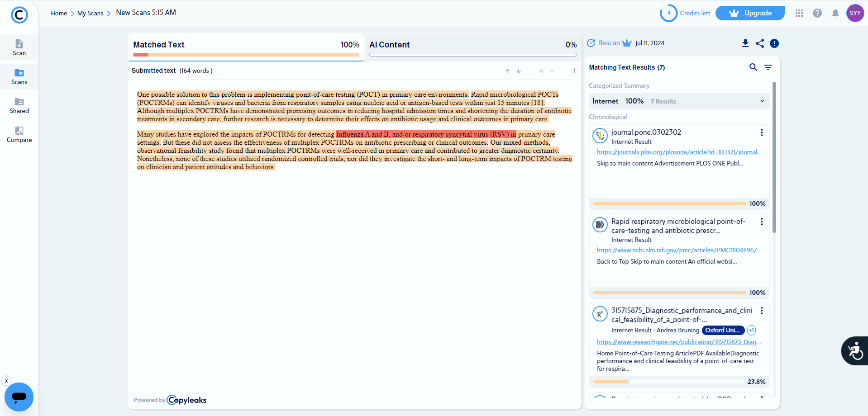Change text size with the T icon
The width and height of the screenshot is (868, 416).
(574, 71)
